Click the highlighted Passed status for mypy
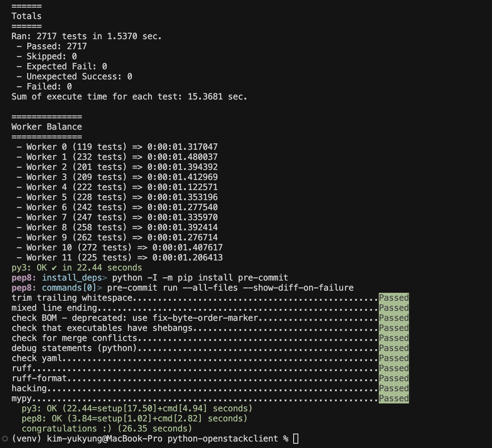The width and height of the screenshot is (492, 448). point(393,398)
